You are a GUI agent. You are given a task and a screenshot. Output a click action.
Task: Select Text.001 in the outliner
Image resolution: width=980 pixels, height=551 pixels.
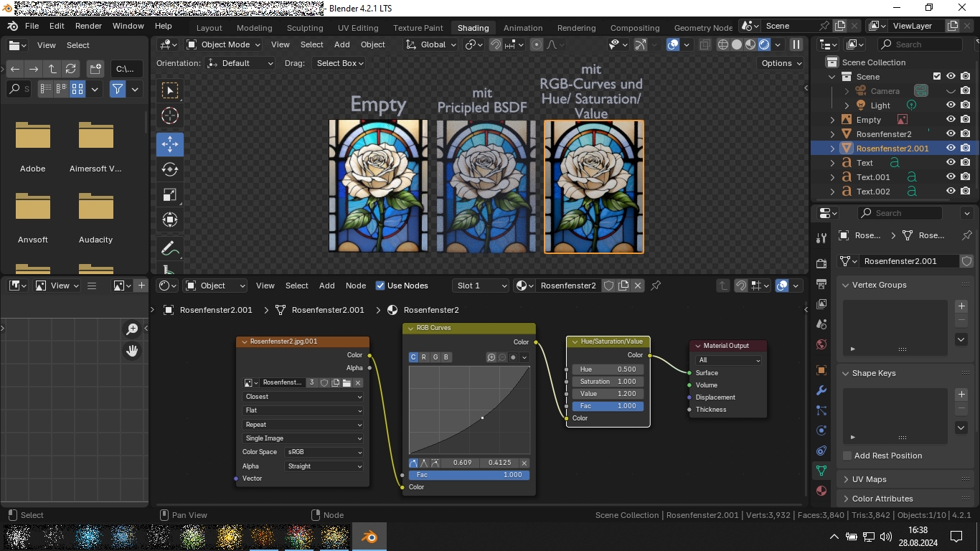pyautogui.click(x=872, y=177)
